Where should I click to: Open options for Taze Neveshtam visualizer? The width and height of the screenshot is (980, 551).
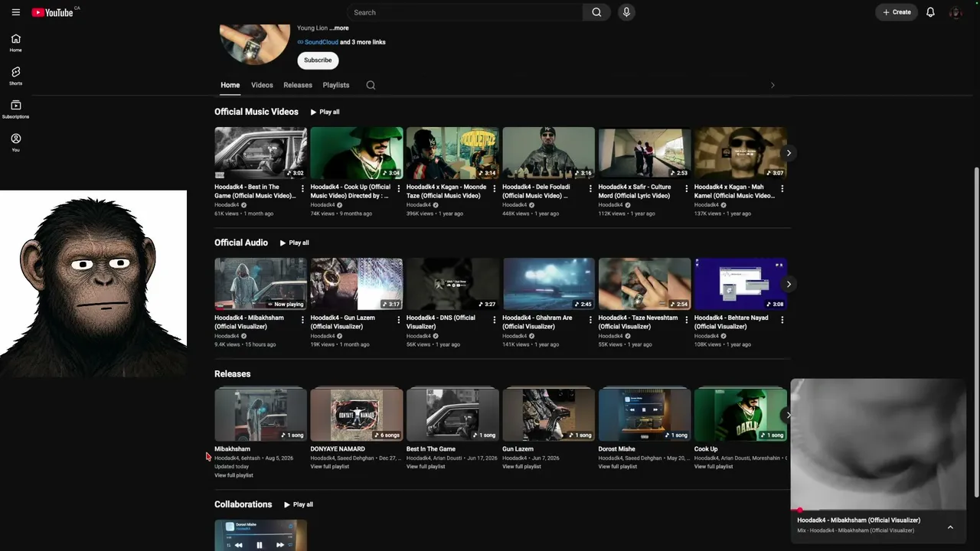(686, 320)
